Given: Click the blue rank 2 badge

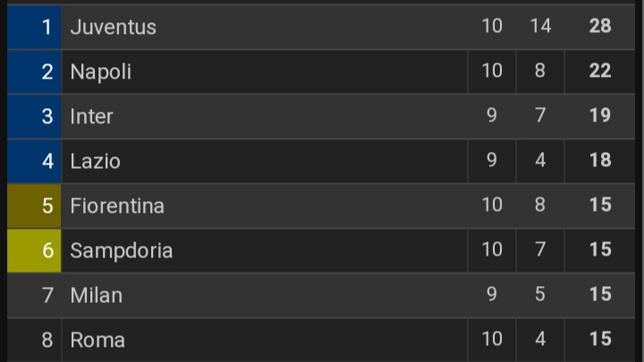Looking at the screenshot, I should [35, 72].
